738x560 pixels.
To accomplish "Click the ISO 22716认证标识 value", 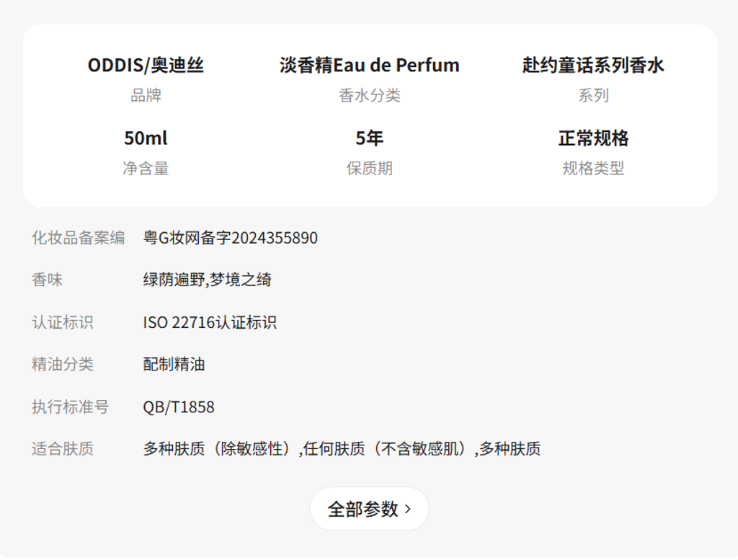I will pos(209,322).
